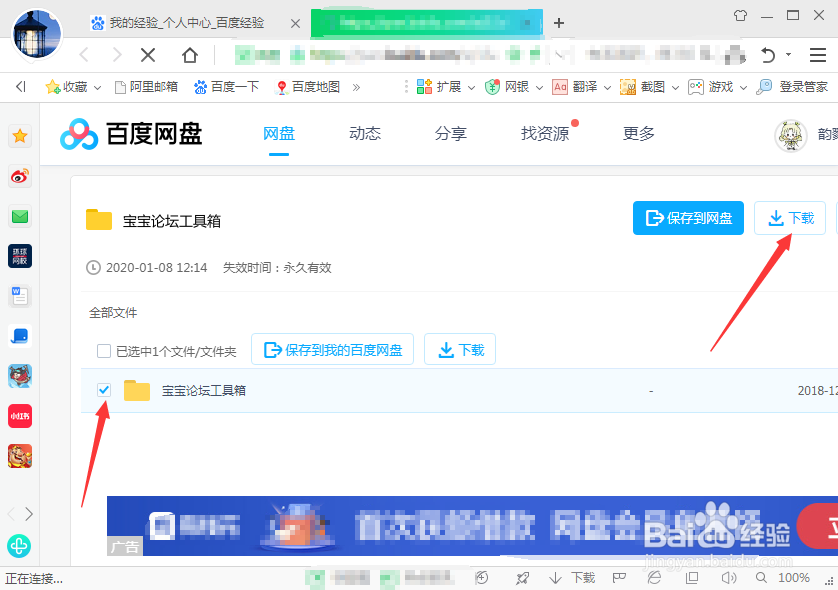Select the 更多 navigation tab

pyautogui.click(x=639, y=134)
